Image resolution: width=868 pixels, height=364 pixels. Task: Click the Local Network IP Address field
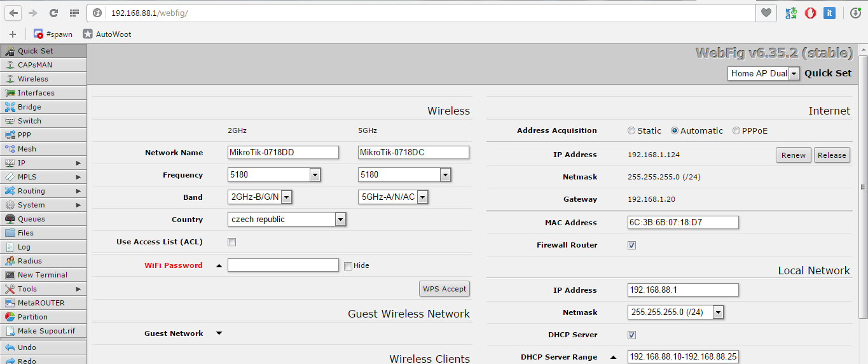click(x=683, y=290)
